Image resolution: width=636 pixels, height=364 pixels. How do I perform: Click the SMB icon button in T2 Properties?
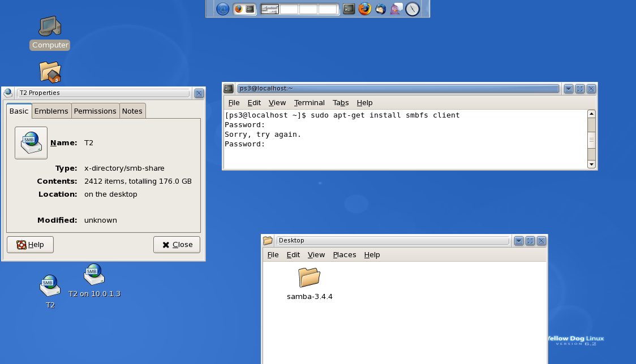[x=31, y=142]
